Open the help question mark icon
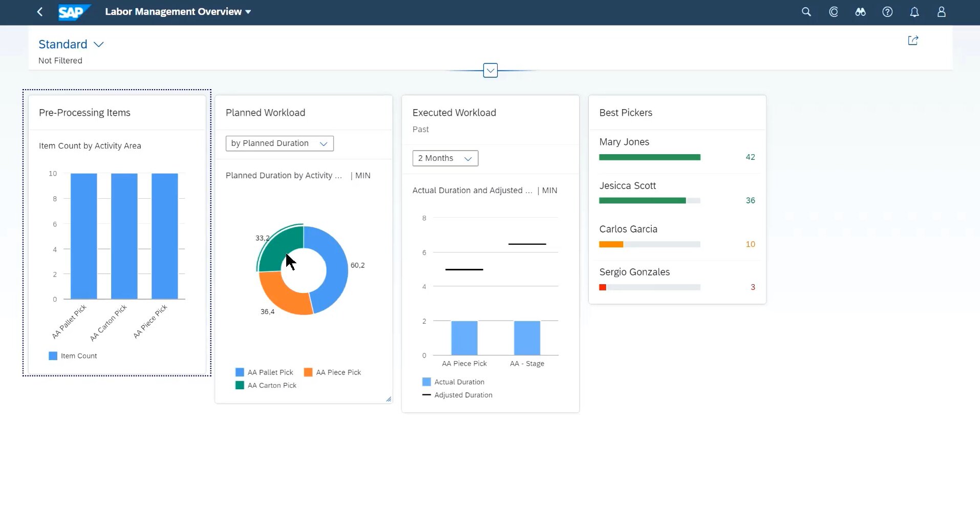 887,12
